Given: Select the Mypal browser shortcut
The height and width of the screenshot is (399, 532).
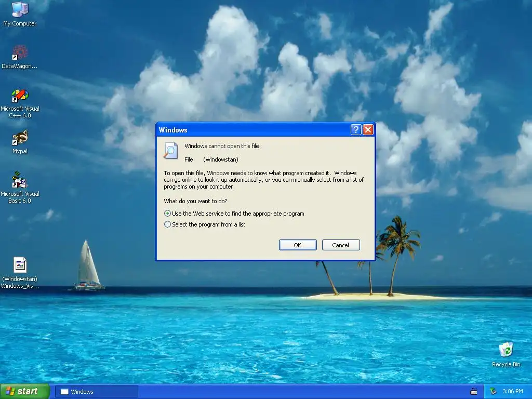Looking at the screenshot, I should coord(20,142).
